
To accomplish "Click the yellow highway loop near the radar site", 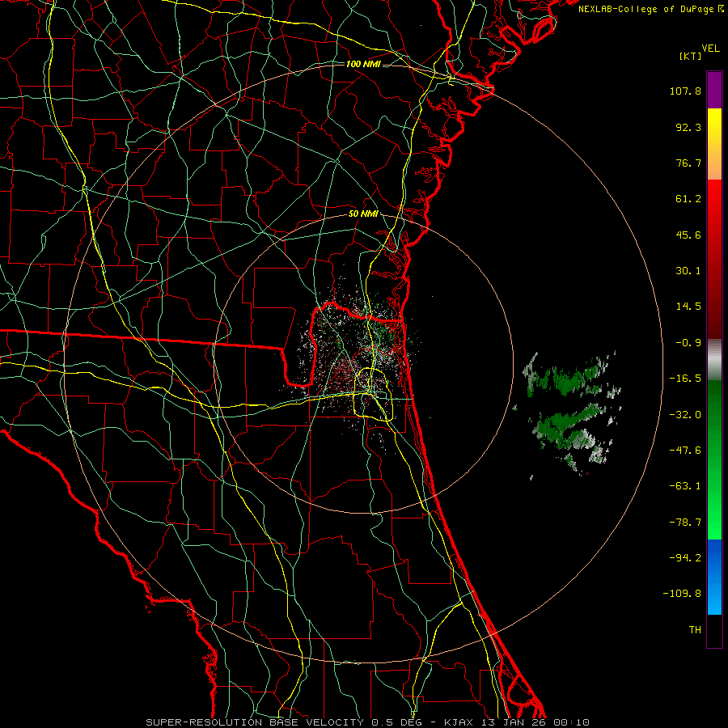I will pos(373,395).
